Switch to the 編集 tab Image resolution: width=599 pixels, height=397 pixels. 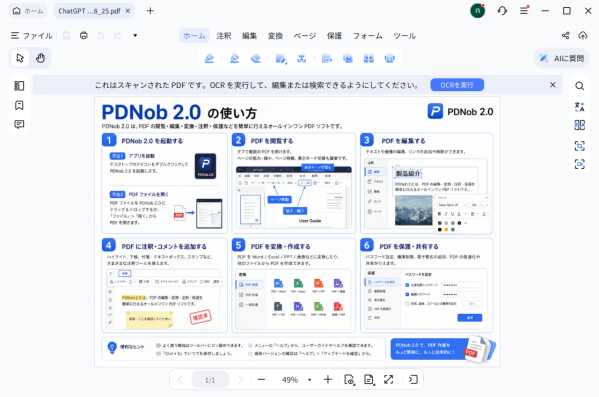[x=249, y=36]
